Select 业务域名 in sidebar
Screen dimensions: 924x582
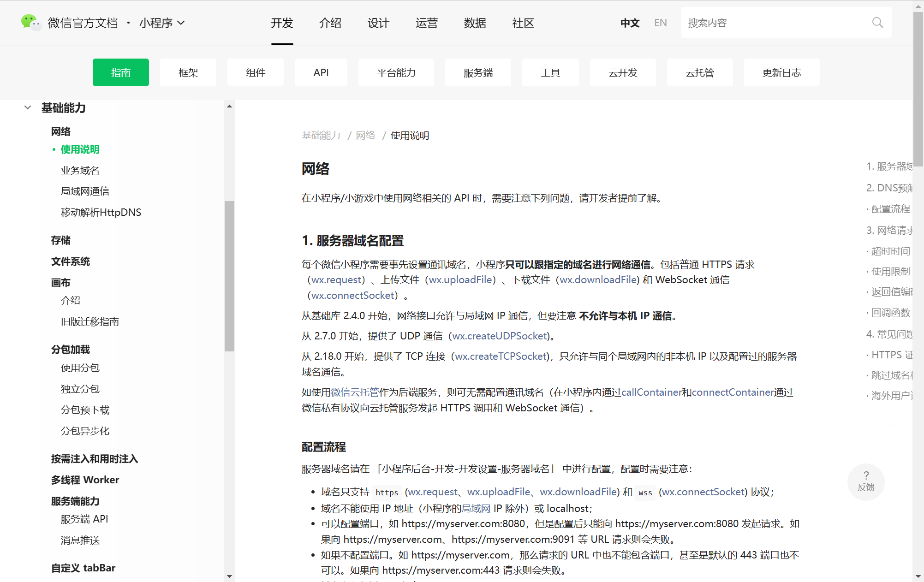click(x=80, y=170)
